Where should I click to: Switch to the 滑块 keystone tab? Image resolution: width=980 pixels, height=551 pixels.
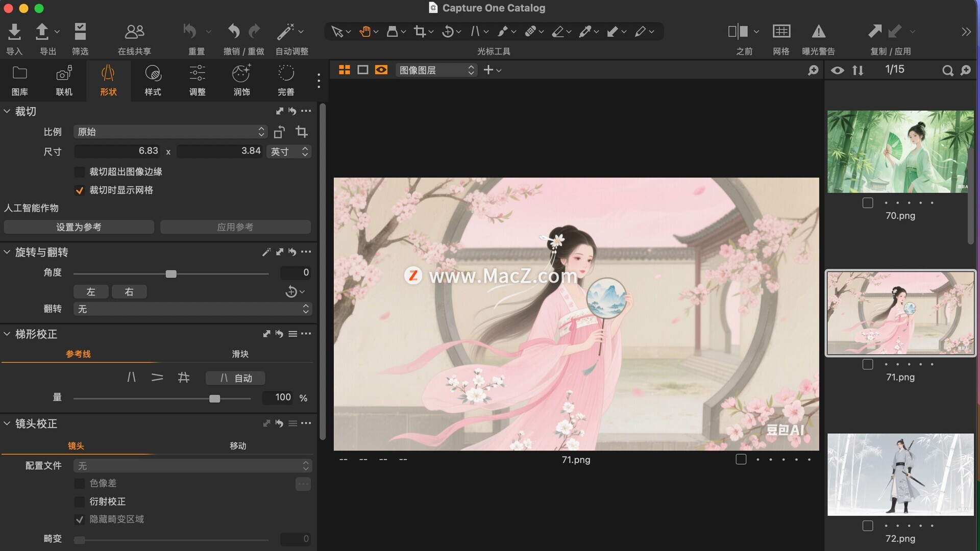[x=240, y=354]
